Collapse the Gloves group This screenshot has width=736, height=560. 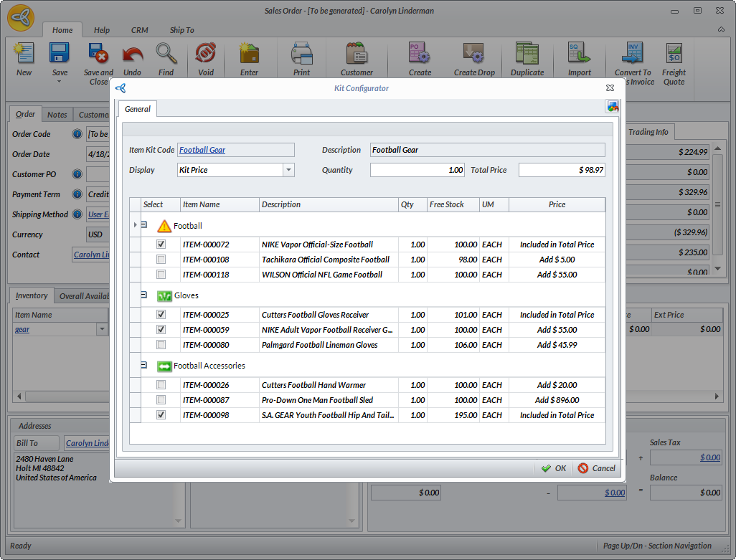coord(144,295)
